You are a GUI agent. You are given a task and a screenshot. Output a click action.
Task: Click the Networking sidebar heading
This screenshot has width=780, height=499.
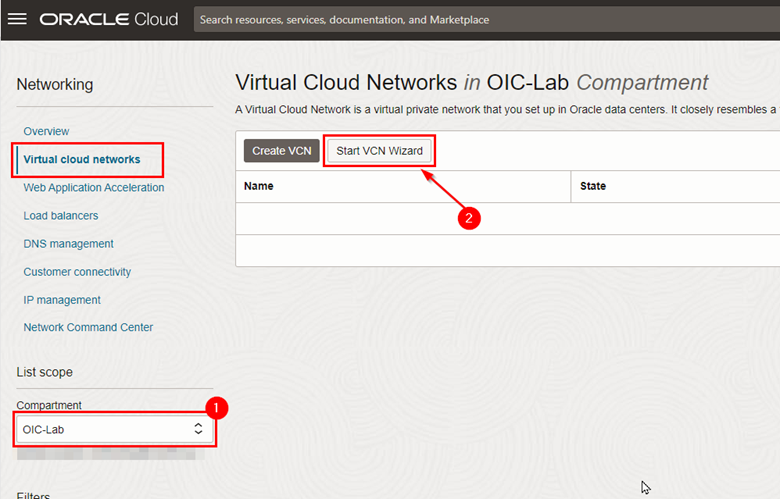[x=55, y=84]
